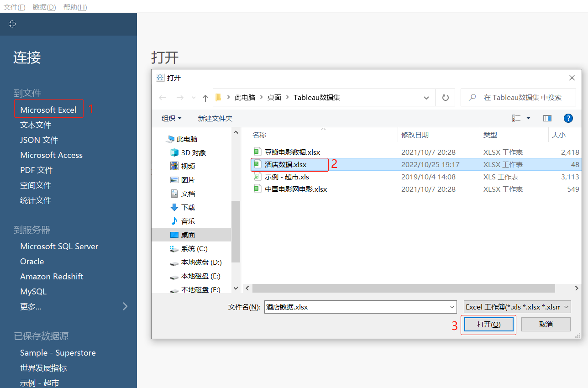Click the horizontal scrollbar in file list
The width and height of the screenshot is (588, 388).
(x=404, y=288)
